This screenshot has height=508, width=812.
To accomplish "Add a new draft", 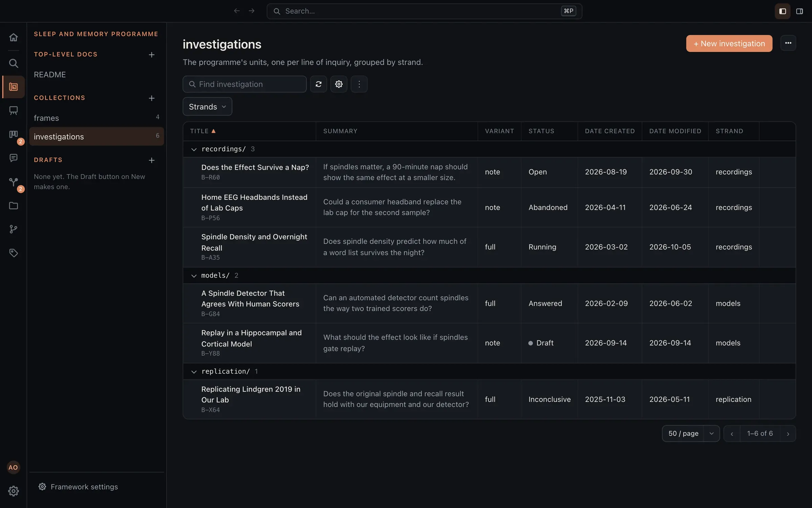I will pyautogui.click(x=152, y=160).
